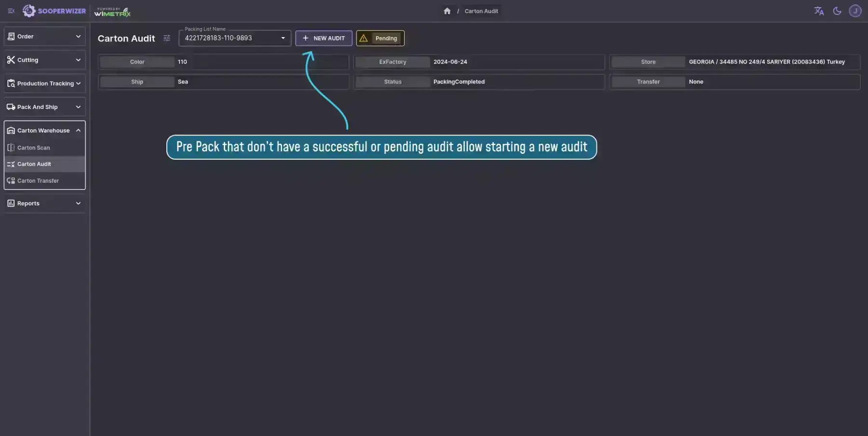Click the Carton Warehouse icon
The image size is (868, 436).
[x=11, y=131]
